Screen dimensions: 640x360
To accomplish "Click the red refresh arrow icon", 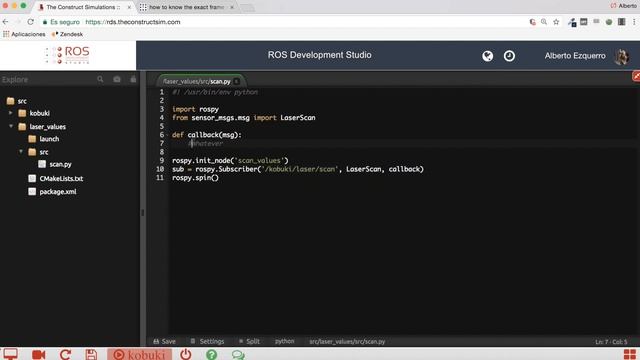I will [x=65, y=354].
